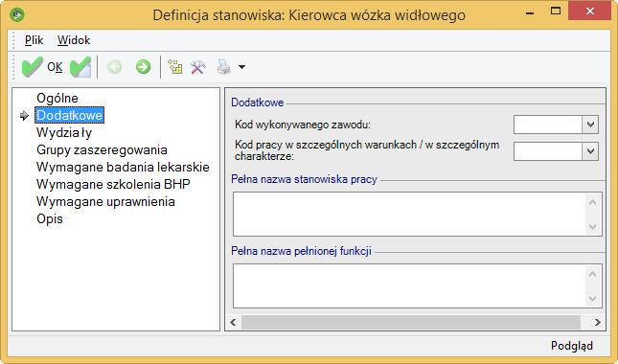
Task: Open the organize/structure toolbar icon
Action: [175, 67]
